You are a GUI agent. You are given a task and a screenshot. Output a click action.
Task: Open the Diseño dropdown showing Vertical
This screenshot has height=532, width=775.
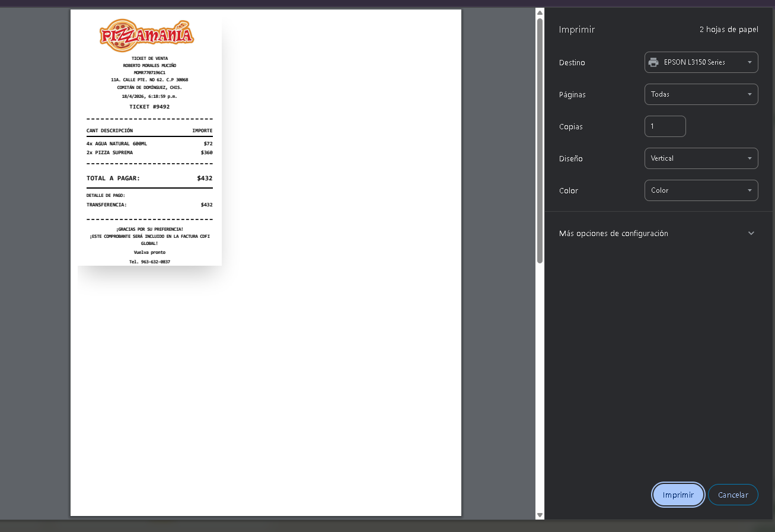pos(701,158)
